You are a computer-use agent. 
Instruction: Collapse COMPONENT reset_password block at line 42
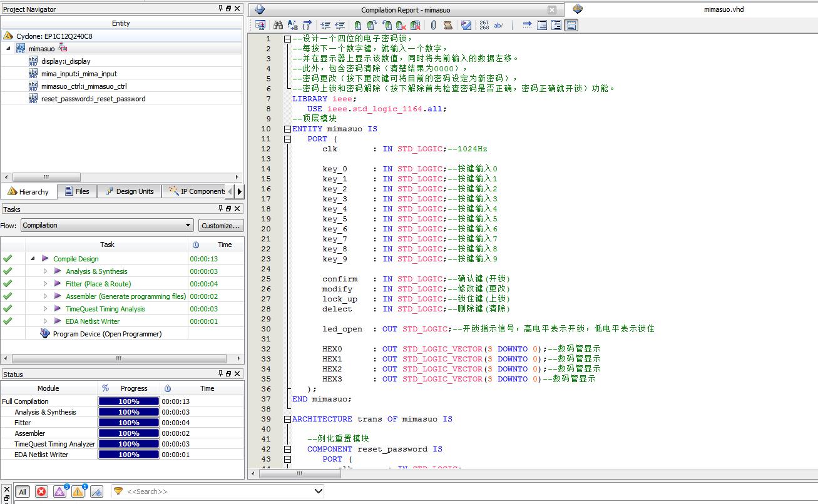287,449
